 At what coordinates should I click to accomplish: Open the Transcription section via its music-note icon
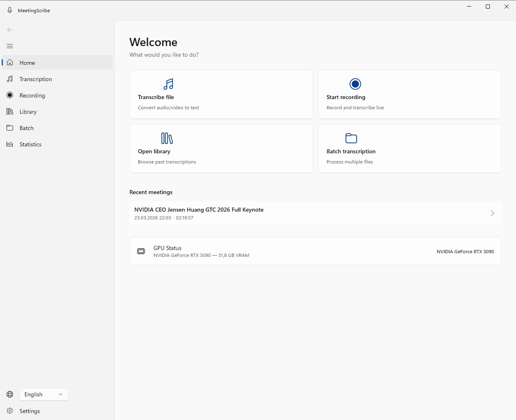click(x=10, y=79)
